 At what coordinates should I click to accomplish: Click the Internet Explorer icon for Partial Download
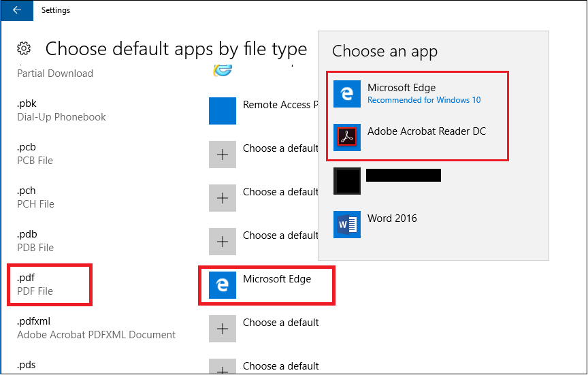tap(223, 69)
